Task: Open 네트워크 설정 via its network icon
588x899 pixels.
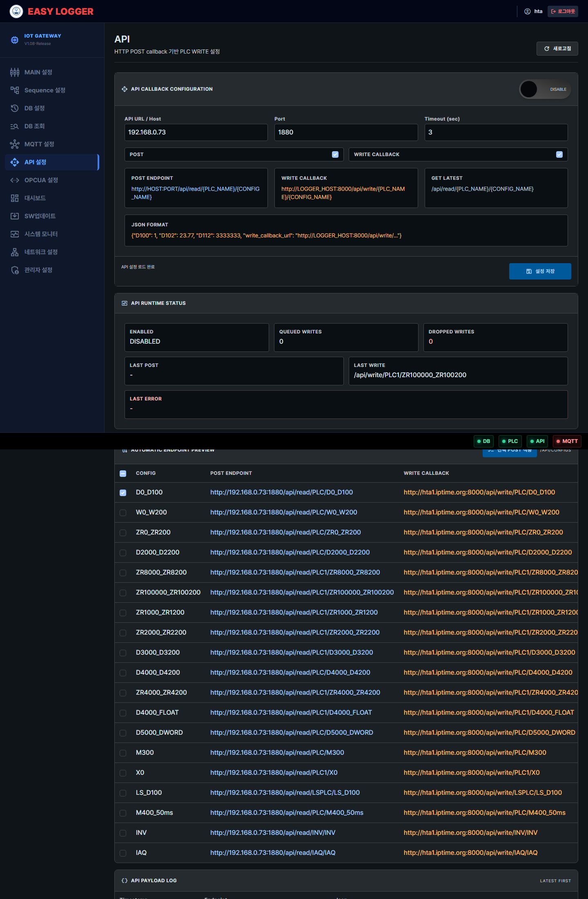Action: [x=15, y=252]
